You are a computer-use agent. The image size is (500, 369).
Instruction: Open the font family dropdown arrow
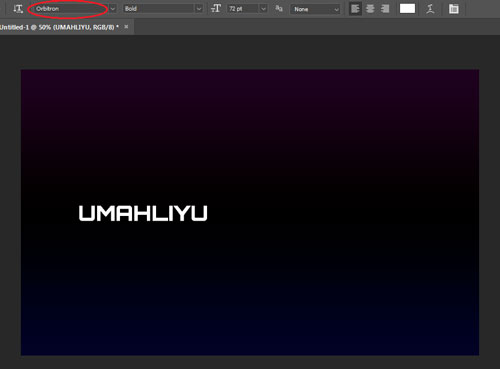point(113,9)
